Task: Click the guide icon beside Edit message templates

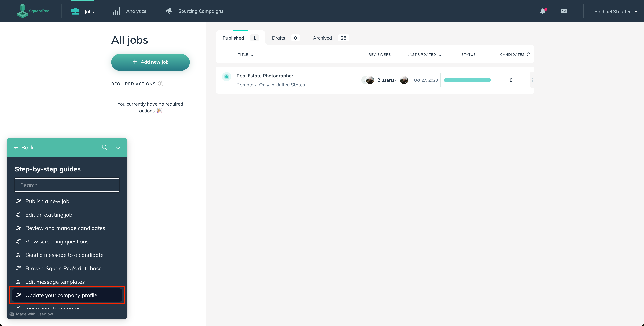Action: coord(19,282)
